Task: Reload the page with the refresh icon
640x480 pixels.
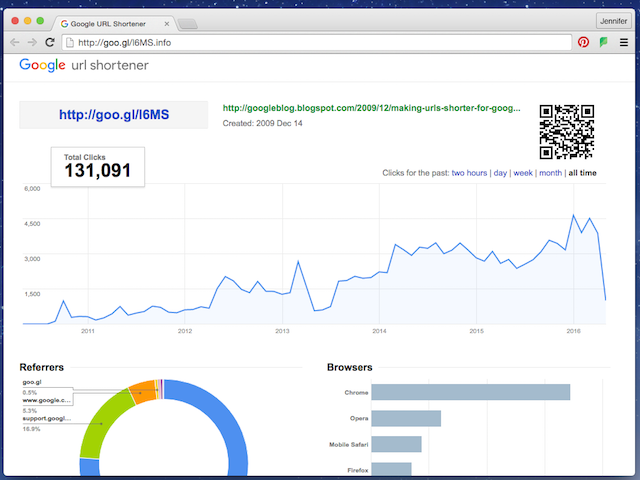Action: click(x=50, y=42)
